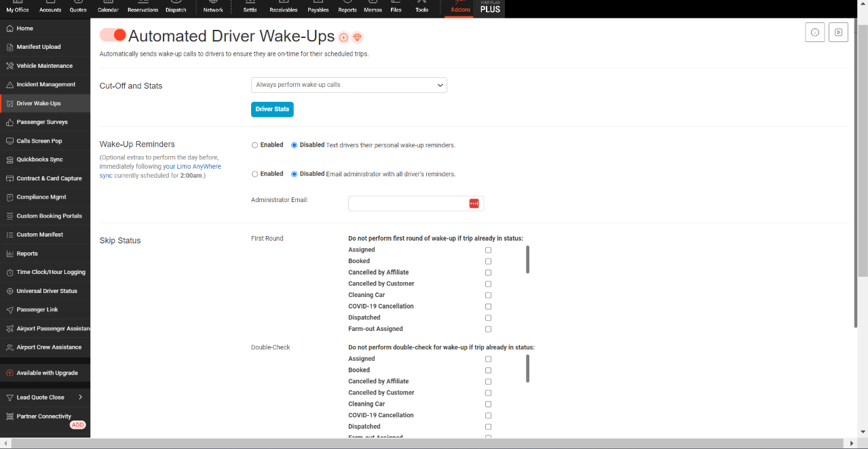Toggle the Automated Driver Wake-Ups switch
This screenshot has width=868, height=449.
(x=113, y=35)
